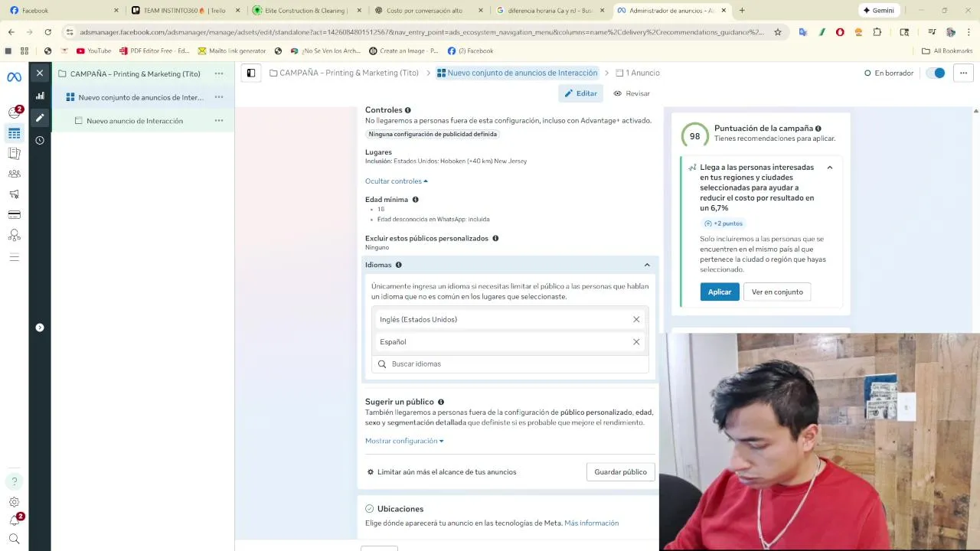The image size is (980, 551).
Task: Open the performance charts bar icon
Action: [40, 96]
